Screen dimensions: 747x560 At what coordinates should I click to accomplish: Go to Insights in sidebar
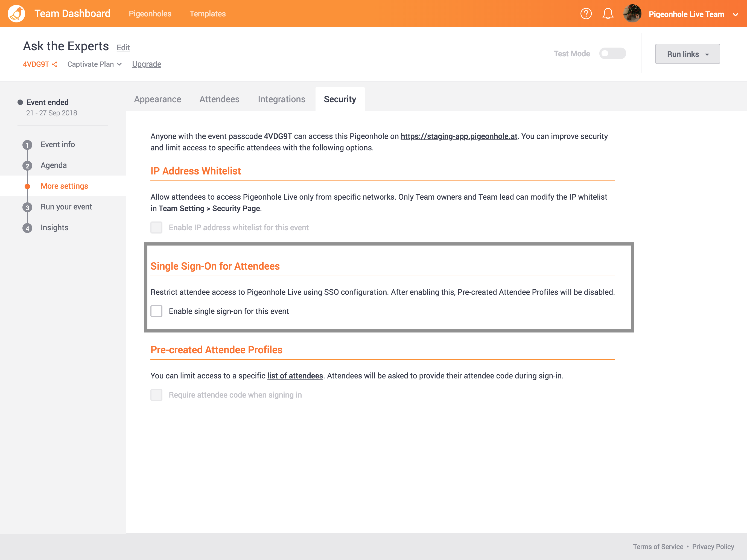[55, 228]
